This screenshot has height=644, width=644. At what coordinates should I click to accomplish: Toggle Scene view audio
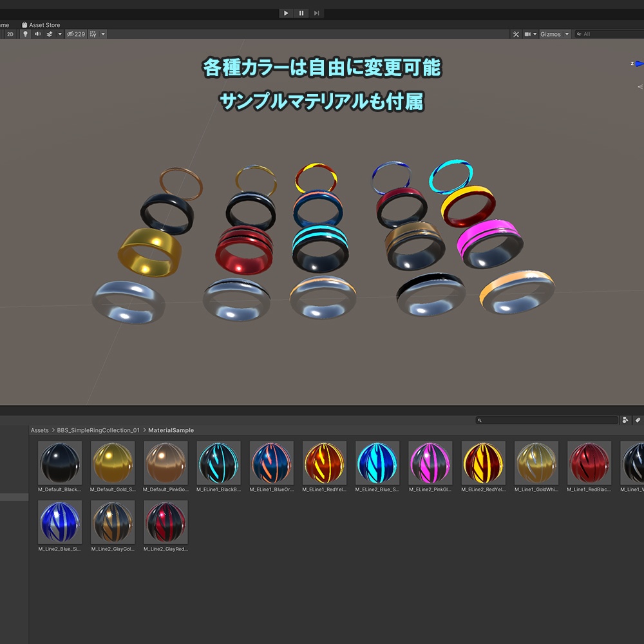click(x=37, y=33)
